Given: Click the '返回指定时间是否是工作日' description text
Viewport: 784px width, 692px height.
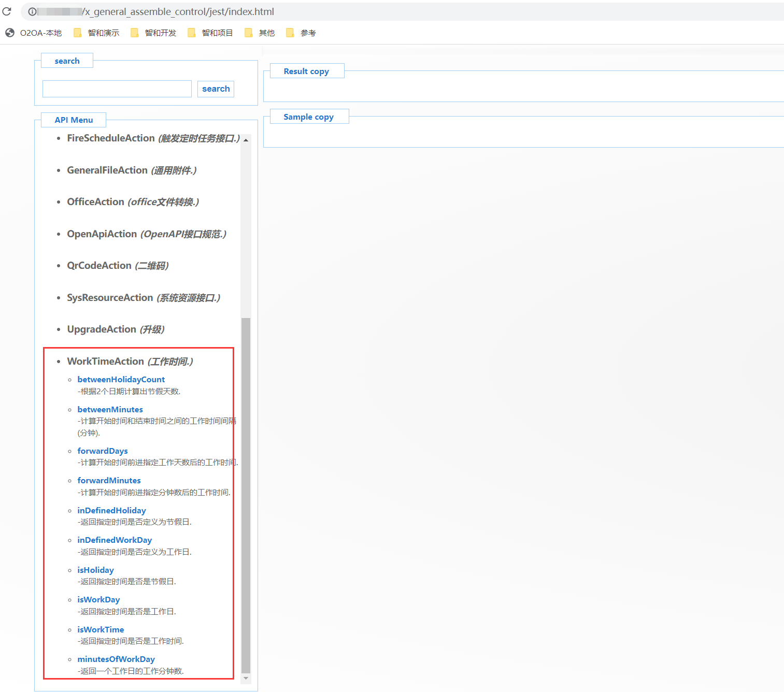Looking at the screenshot, I should tap(127, 612).
